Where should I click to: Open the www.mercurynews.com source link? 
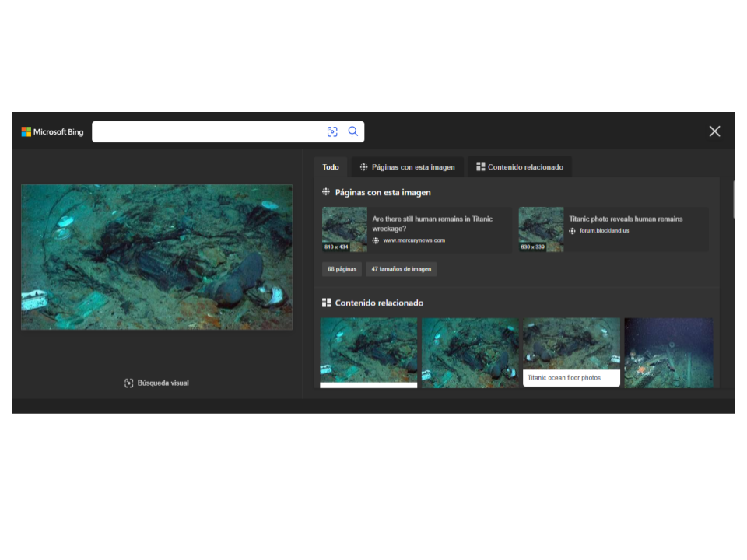pyautogui.click(x=413, y=241)
